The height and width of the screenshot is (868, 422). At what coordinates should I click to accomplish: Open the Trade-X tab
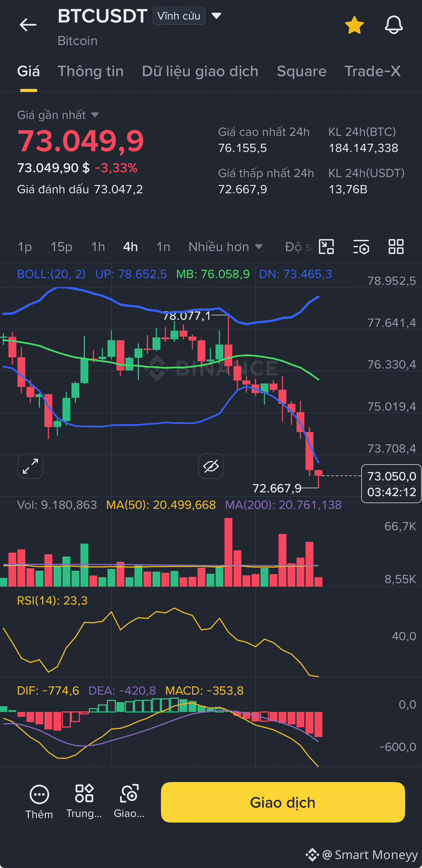(373, 71)
